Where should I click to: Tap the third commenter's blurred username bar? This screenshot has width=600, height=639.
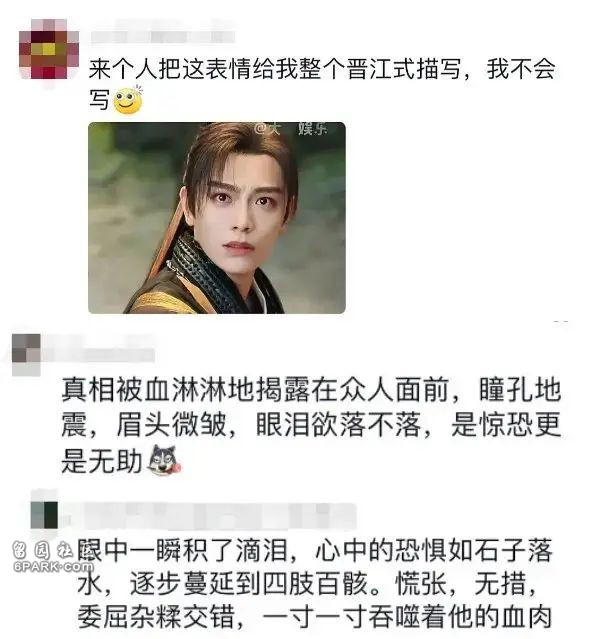210,516
